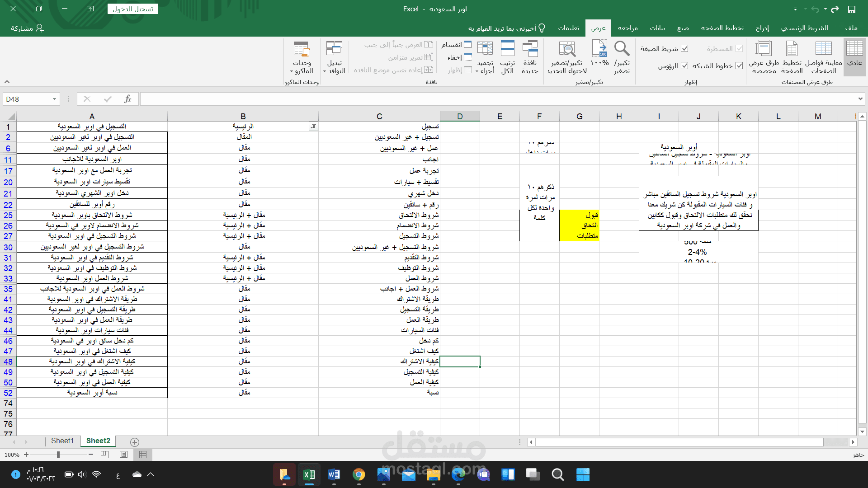Image resolution: width=868 pixels, height=488 pixels.
Task: Click the zoom slider handle in status bar
Action: (x=58, y=455)
